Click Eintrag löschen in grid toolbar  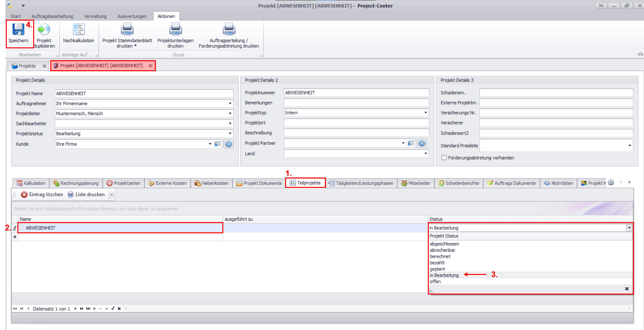pyautogui.click(x=42, y=194)
